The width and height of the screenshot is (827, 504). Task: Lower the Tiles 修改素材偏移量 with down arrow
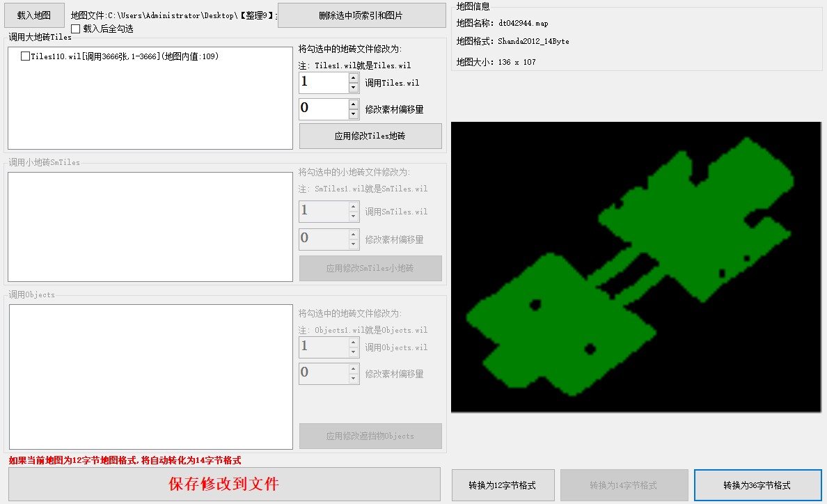tap(354, 114)
